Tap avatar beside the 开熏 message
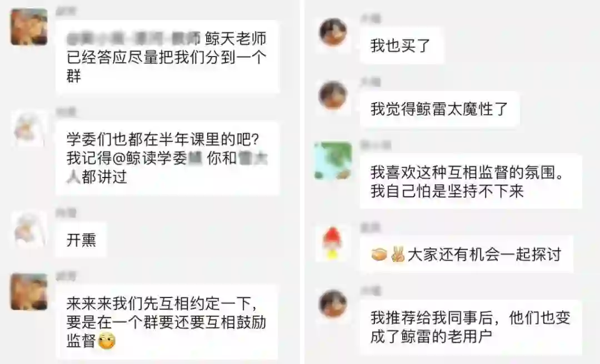This screenshot has height=364, width=600. pyautogui.click(x=29, y=229)
